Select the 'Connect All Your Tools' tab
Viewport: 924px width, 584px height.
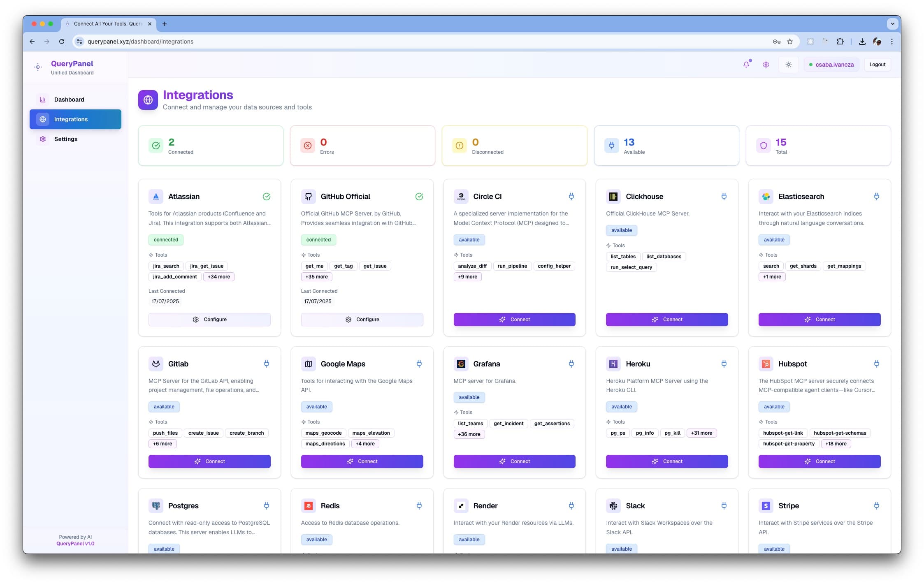pyautogui.click(x=108, y=24)
